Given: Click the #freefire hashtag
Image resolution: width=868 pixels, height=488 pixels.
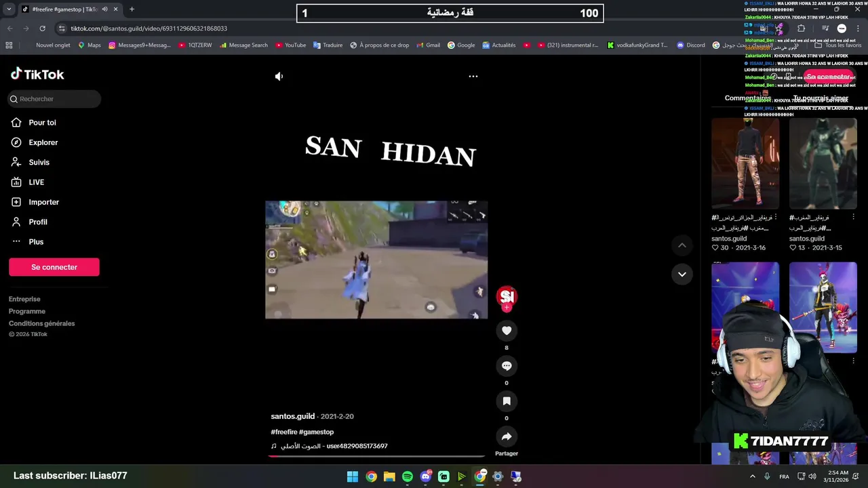Looking at the screenshot, I should (284, 432).
